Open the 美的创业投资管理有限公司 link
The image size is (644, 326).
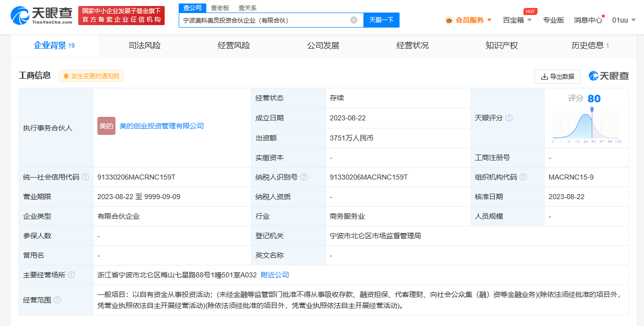click(162, 126)
